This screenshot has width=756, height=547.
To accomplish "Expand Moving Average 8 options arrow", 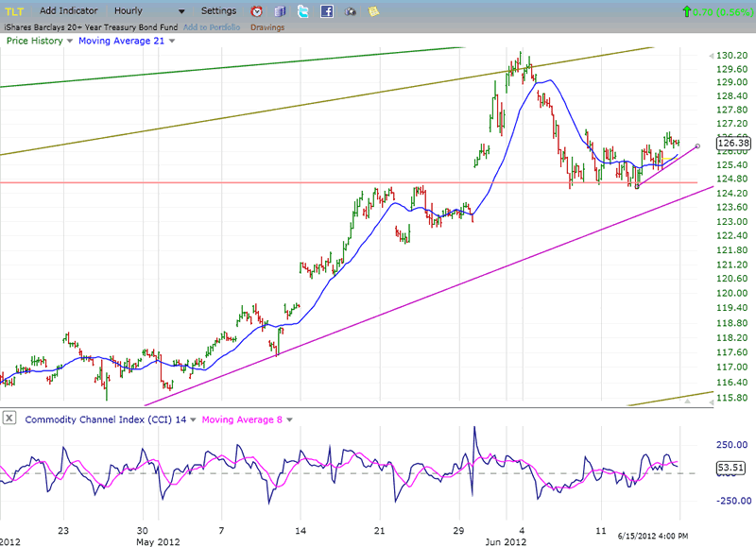I will point(288,419).
